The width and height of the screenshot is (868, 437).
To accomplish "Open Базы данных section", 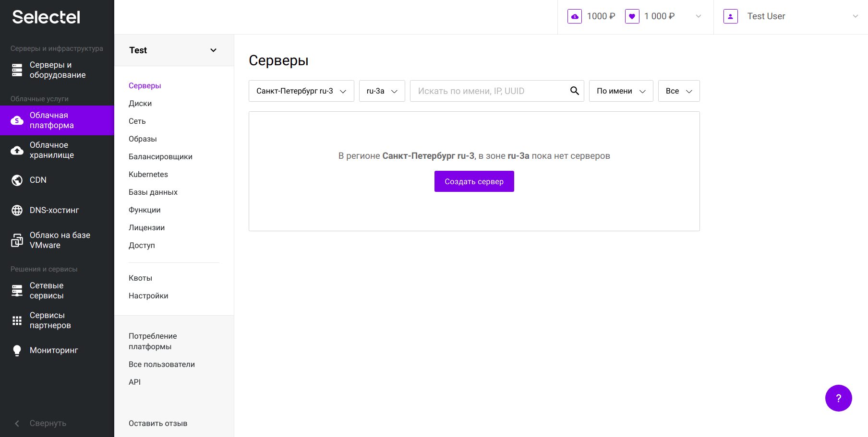I will 153,192.
